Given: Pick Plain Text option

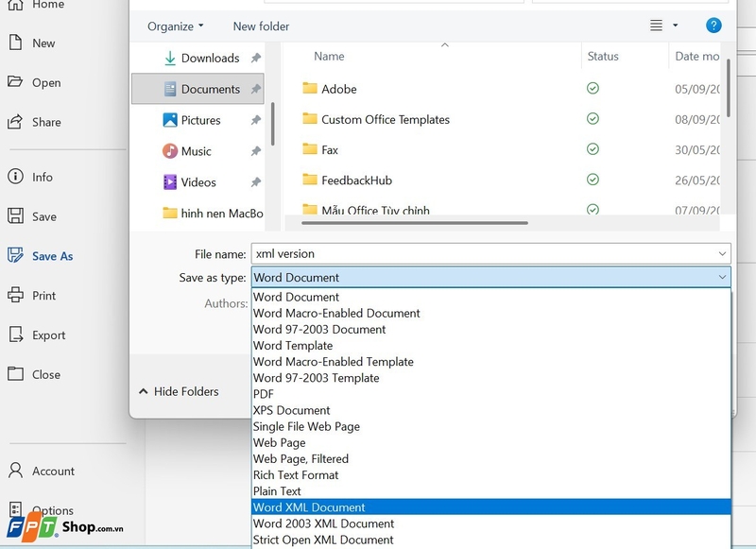Looking at the screenshot, I should tap(491, 491).
